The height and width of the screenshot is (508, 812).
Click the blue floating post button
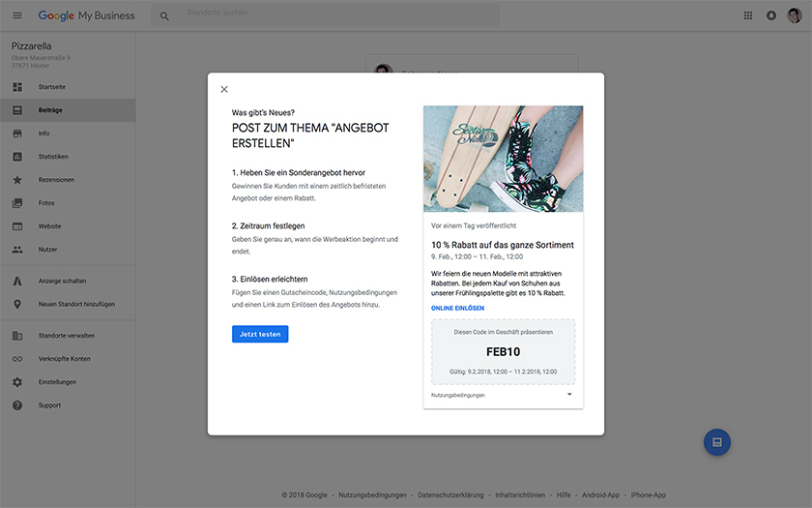[716, 442]
